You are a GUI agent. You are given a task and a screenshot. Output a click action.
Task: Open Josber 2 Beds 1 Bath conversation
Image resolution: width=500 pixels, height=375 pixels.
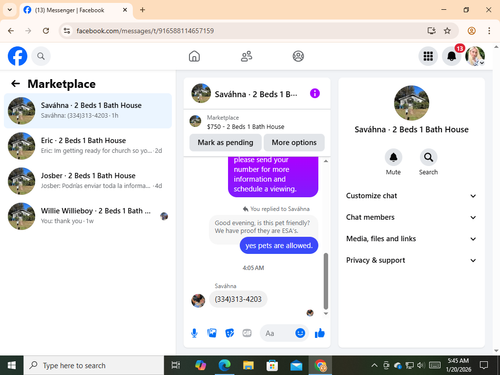pos(88,181)
